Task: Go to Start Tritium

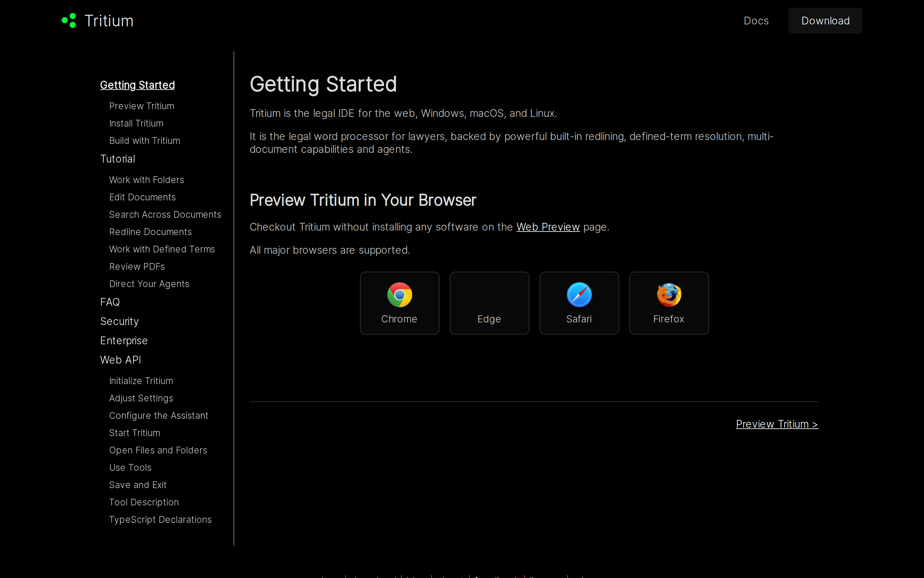Action: pos(135,433)
